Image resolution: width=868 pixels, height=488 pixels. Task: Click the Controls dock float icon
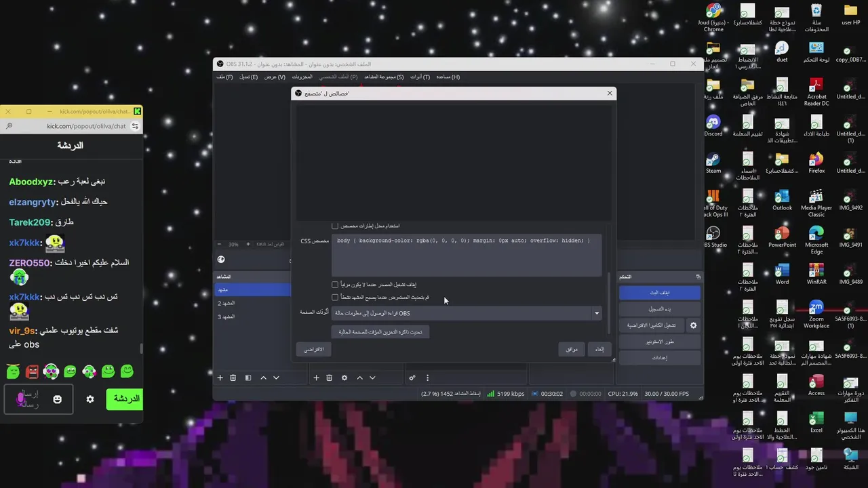[x=698, y=277]
